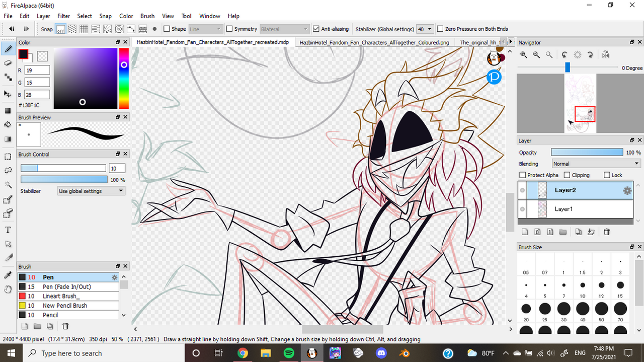Viewport: 644px width, 362px height.
Task: Open the Shape type dropdown (Line)
Action: point(205,29)
